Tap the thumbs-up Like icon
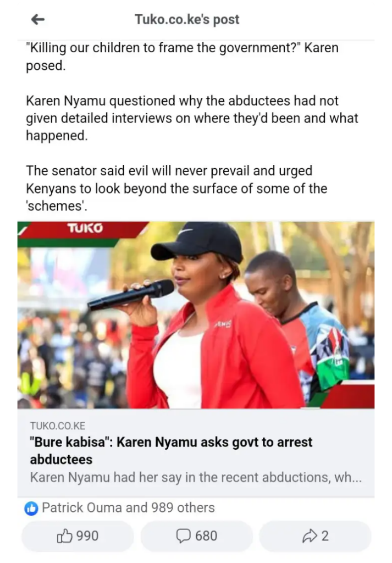The image size is (392, 563). point(65,536)
